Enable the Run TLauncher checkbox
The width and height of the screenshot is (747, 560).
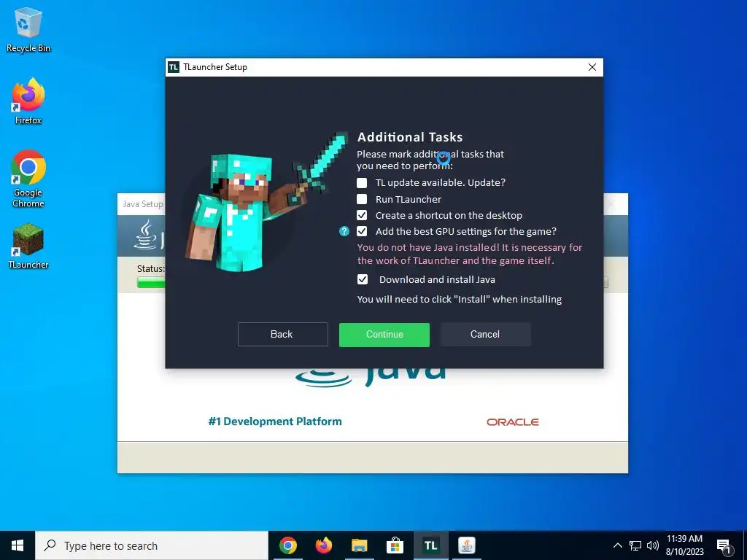click(x=362, y=199)
